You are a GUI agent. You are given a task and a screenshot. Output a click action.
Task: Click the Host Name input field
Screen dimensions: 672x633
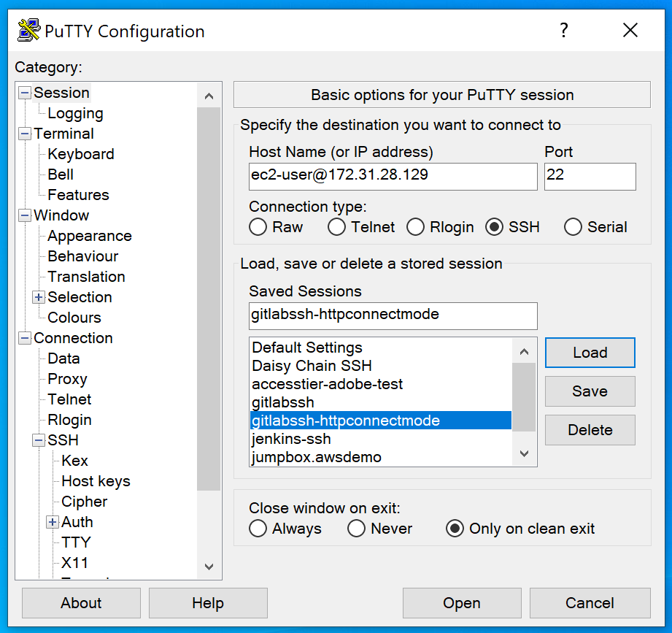[393, 176]
